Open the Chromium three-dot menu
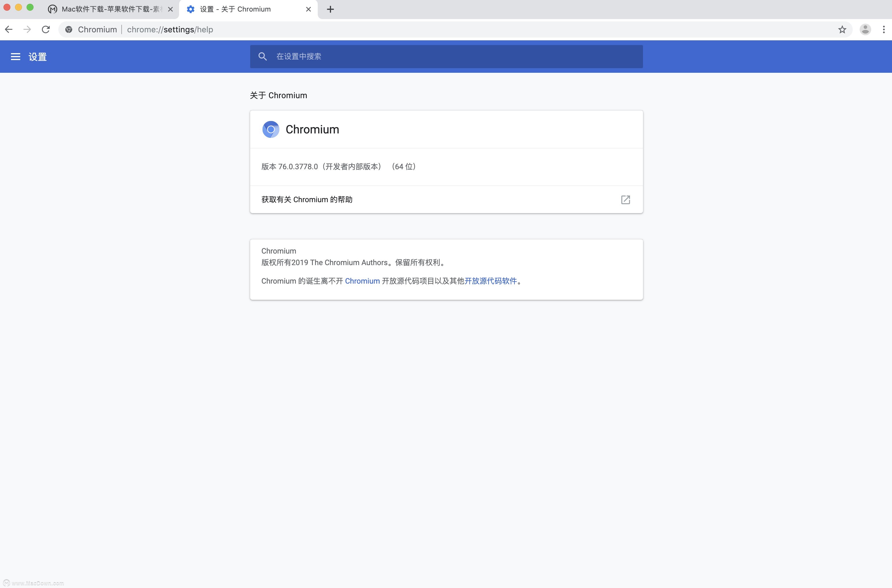The image size is (892, 588). (x=884, y=29)
